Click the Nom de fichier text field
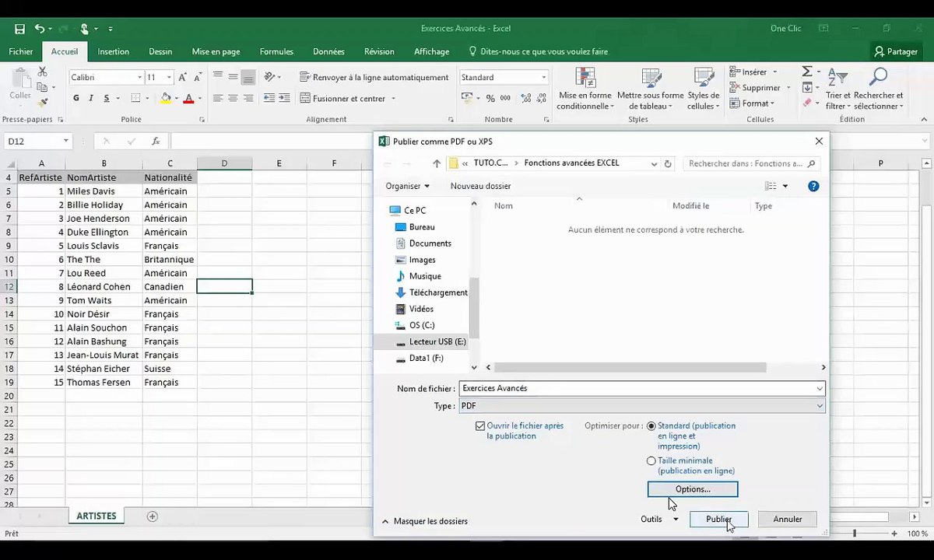 pyautogui.click(x=636, y=388)
